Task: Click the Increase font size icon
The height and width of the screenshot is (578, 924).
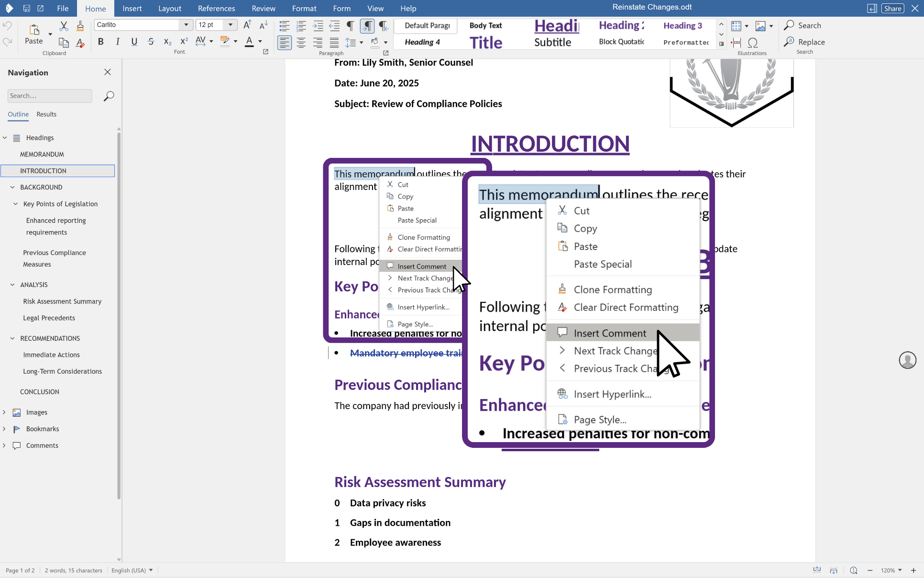Action: coord(247,25)
